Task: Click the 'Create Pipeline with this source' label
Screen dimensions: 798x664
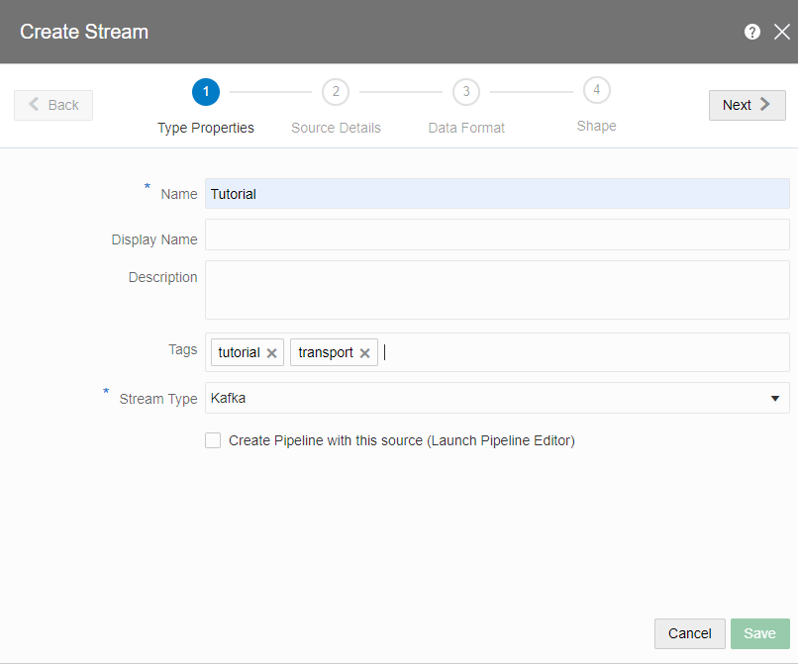Action: [x=401, y=440]
